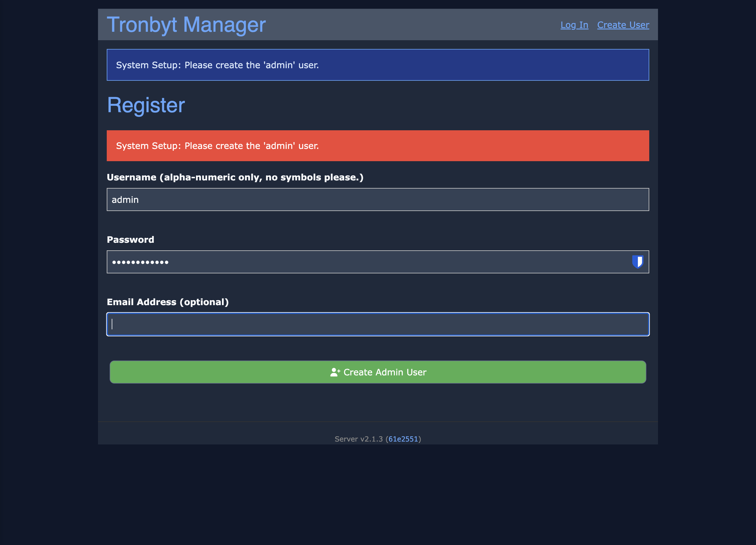This screenshot has width=756, height=545.
Task: Click the Password label
Action: 130,240
